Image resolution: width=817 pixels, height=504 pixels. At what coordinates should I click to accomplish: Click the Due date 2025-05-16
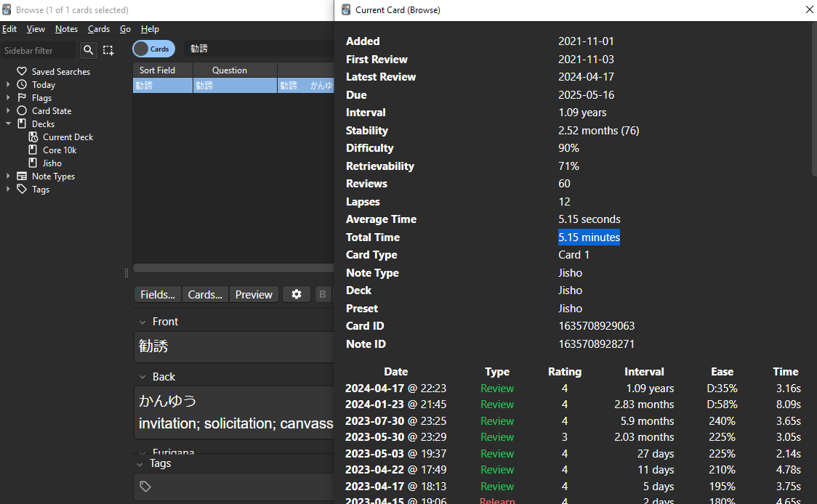click(586, 94)
